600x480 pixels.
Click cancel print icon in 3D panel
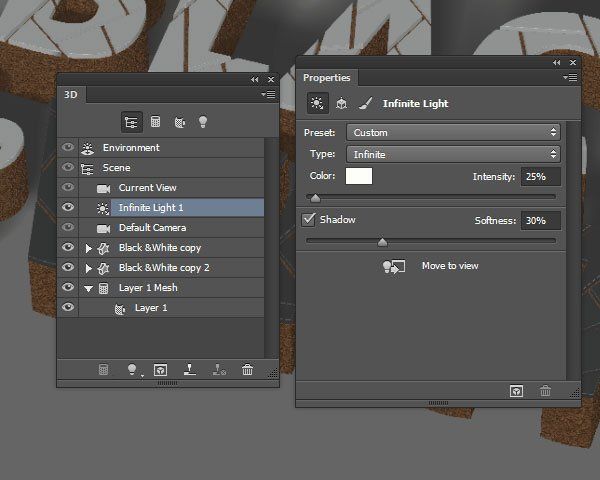coord(219,370)
